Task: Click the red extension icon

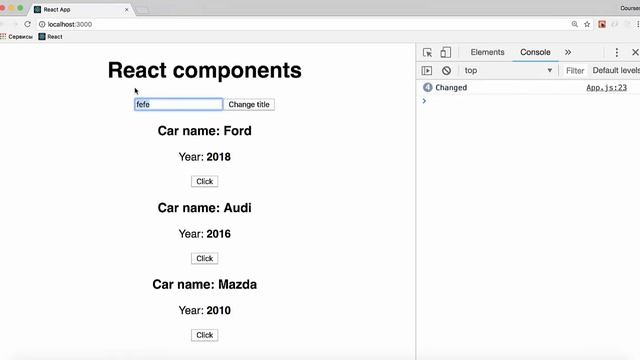Action: pos(602,24)
